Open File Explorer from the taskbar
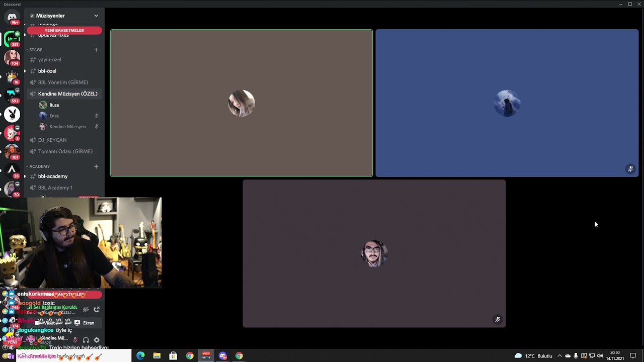Viewport: 644px width, 362px height. click(x=157, y=355)
